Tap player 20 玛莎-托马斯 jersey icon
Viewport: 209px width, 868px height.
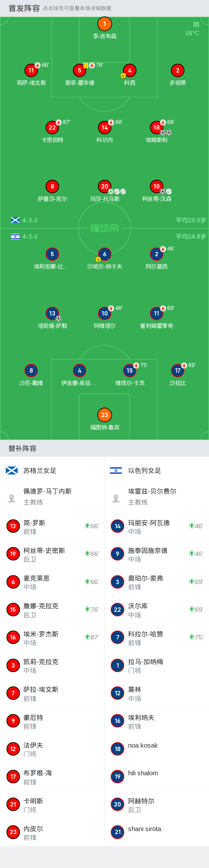[x=104, y=186]
